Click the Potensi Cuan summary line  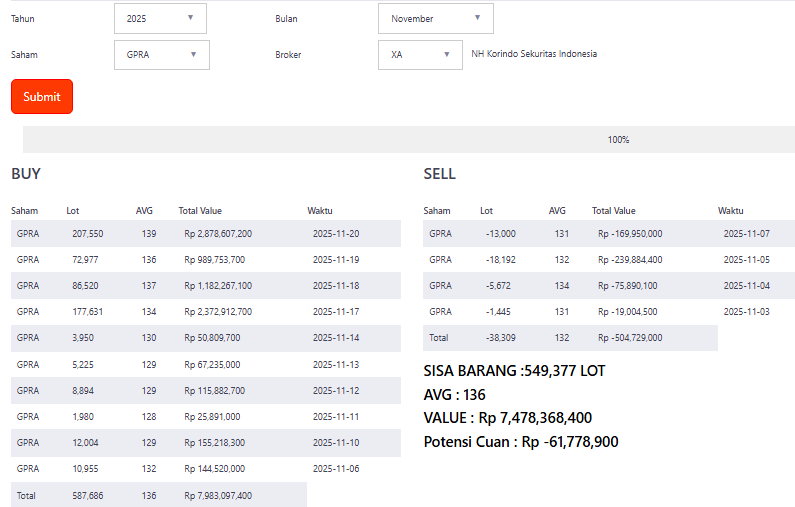point(520,441)
